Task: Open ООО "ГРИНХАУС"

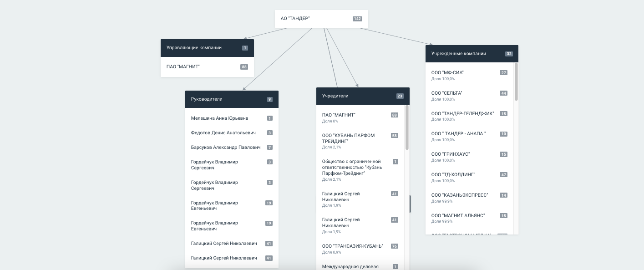Action: [x=451, y=154]
